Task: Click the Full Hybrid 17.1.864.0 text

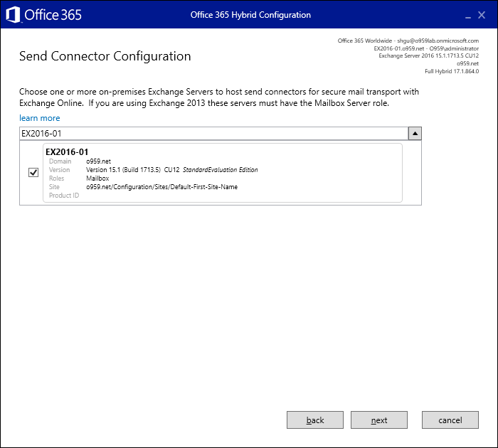Action: (x=452, y=71)
